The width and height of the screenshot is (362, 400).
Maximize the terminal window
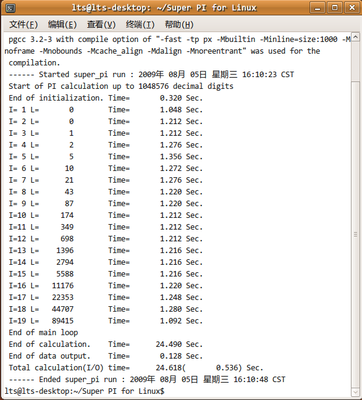pyautogui.click(x=334, y=7)
